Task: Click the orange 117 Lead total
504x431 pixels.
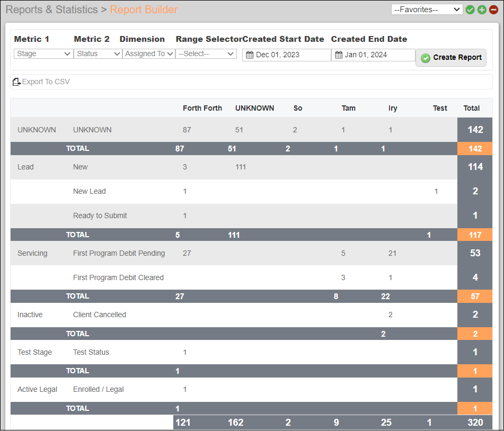Action: 475,235
